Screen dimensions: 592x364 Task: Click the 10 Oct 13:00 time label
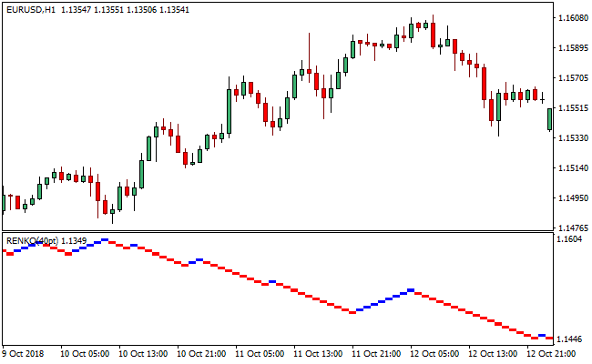[144, 354]
